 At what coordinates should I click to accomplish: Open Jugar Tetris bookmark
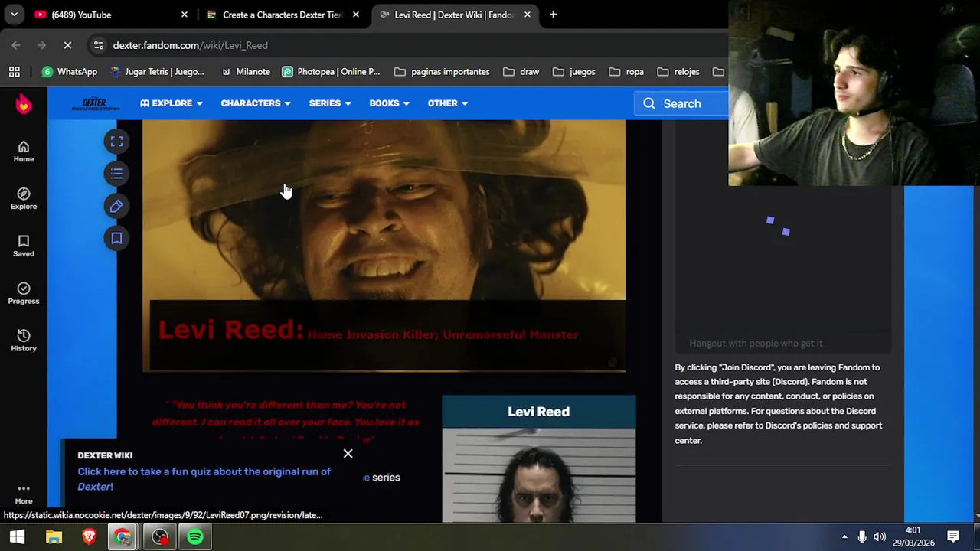tap(157, 72)
